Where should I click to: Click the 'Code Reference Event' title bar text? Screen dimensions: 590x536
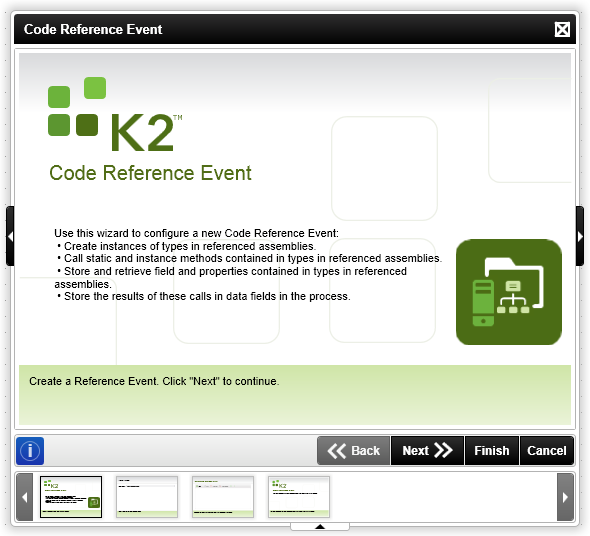(x=93, y=29)
